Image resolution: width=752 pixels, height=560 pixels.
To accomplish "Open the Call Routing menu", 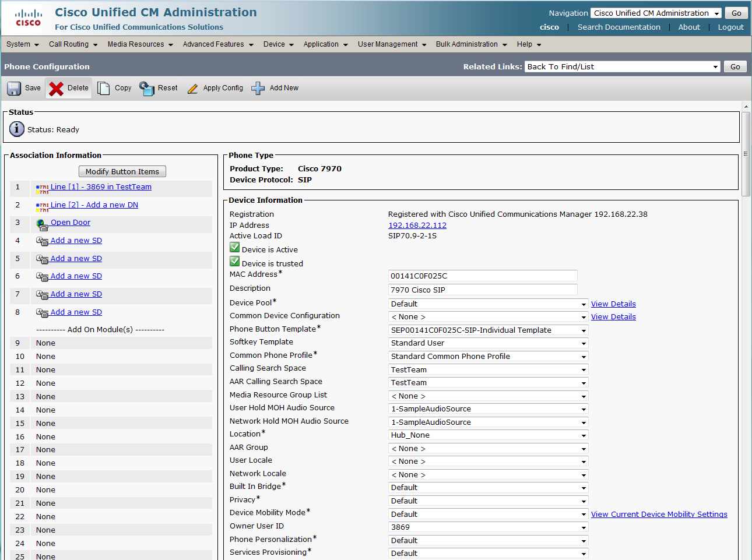I will coord(73,44).
